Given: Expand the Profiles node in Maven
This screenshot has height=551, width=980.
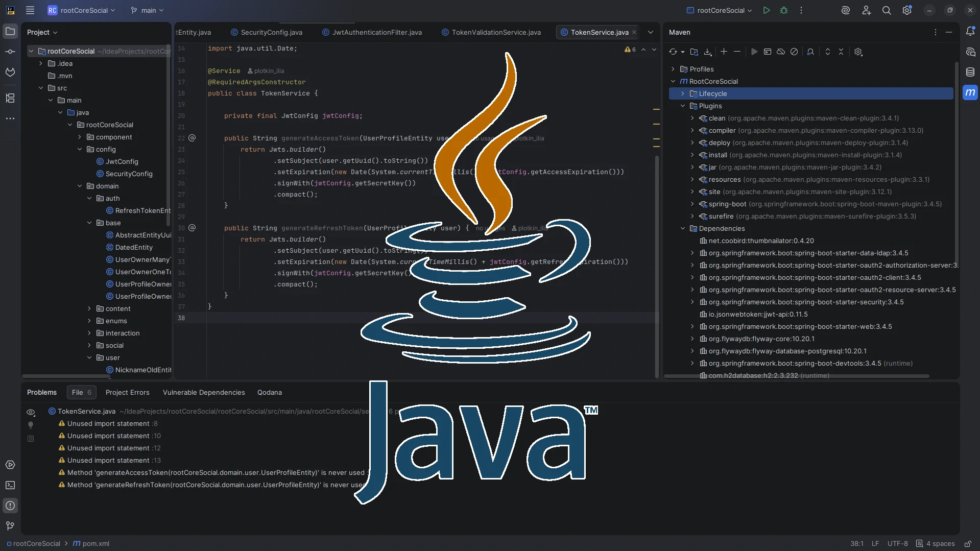Looking at the screenshot, I should pyautogui.click(x=673, y=69).
